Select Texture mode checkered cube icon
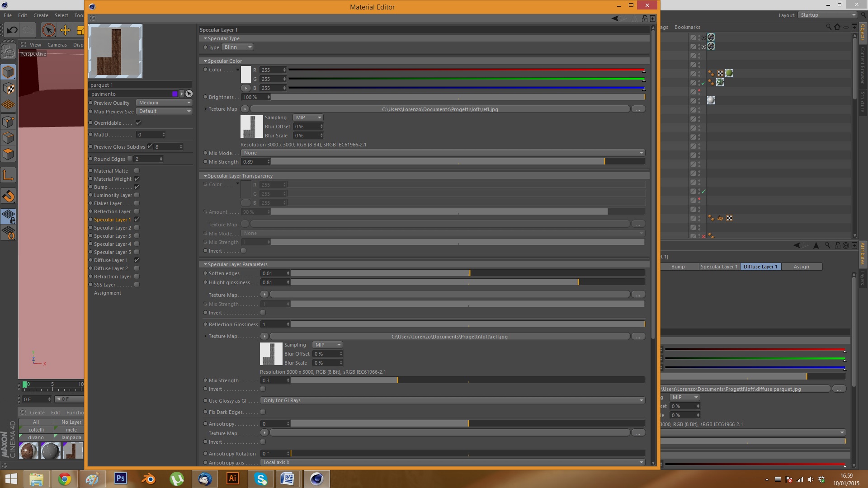This screenshot has width=868, height=488. (x=8, y=88)
